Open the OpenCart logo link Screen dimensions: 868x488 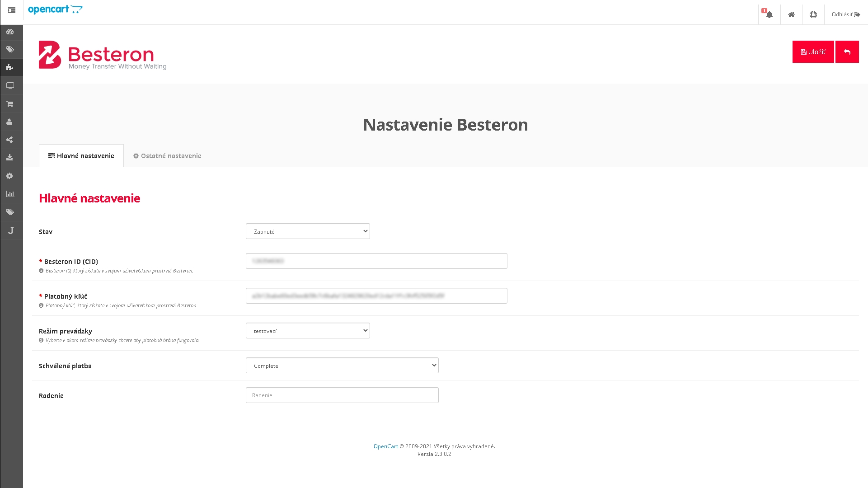click(55, 9)
